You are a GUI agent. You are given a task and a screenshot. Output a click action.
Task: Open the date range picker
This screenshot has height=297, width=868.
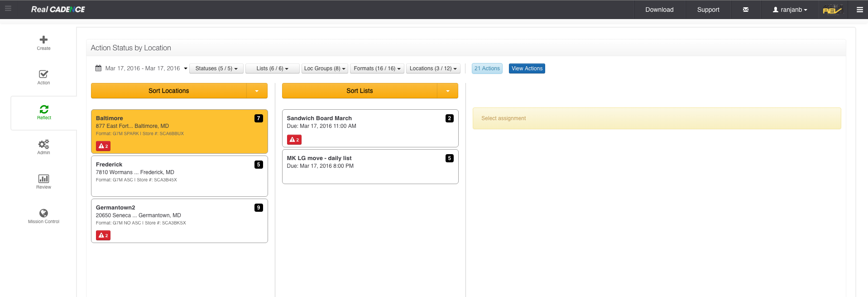(141, 68)
